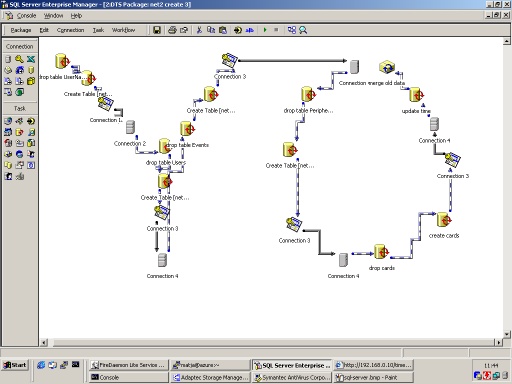Click the Paste toolbar icon
The image size is (512, 384).
tap(223, 30)
